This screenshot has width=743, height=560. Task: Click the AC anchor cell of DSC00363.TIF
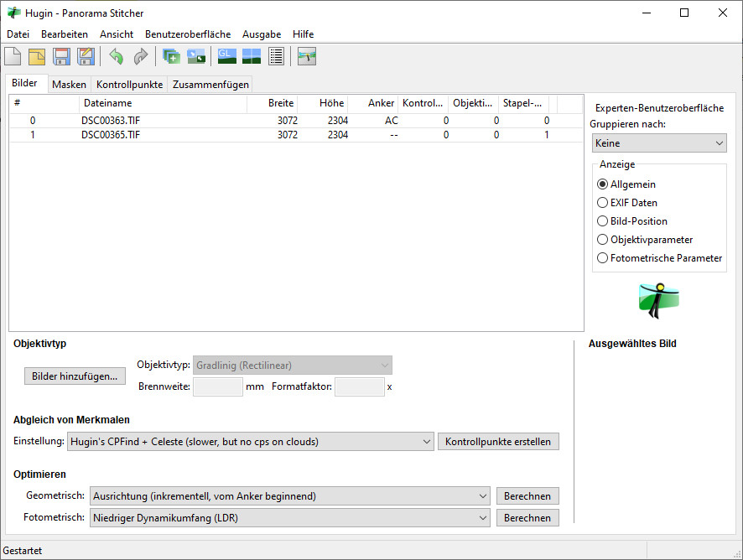coord(392,121)
